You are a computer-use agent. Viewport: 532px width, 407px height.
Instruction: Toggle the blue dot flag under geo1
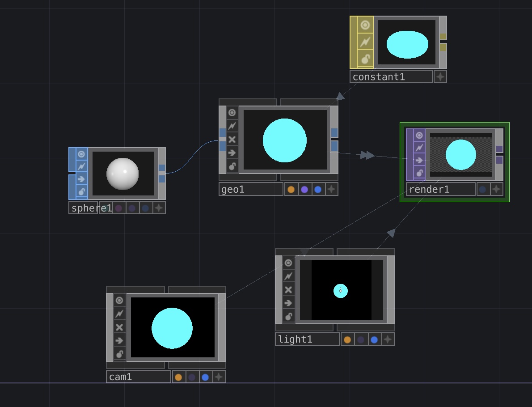pyautogui.click(x=318, y=190)
